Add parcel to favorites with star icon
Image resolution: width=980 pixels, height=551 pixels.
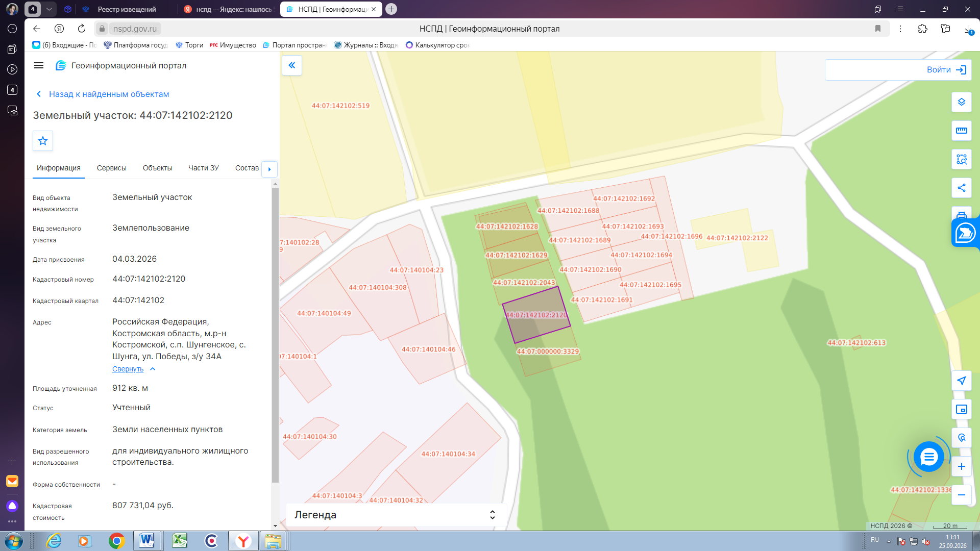click(43, 141)
